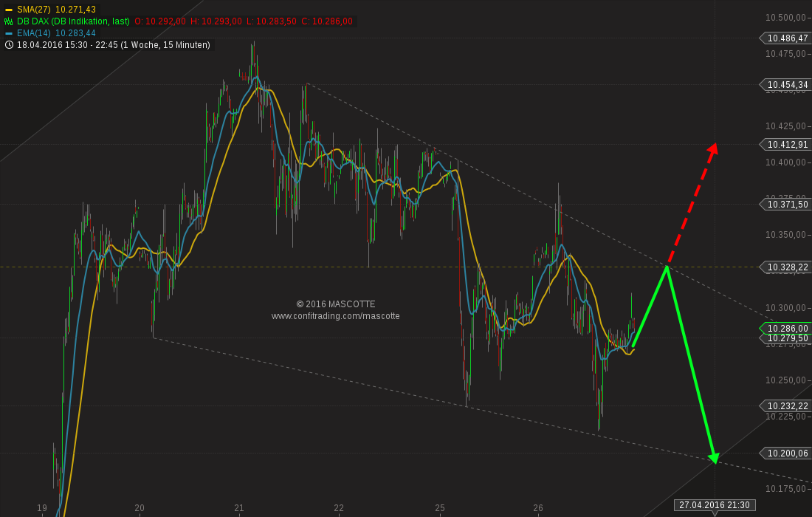
Task: Click the yellow SMA(27) legend color marker
Action: tap(8, 10)
